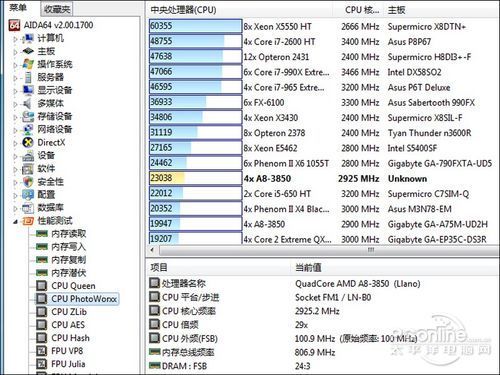Open the CPU PhotoWorxx benchmark
The width and height of the screenshot is (500, 375).
pyautogui.click(x=77, y=299)
